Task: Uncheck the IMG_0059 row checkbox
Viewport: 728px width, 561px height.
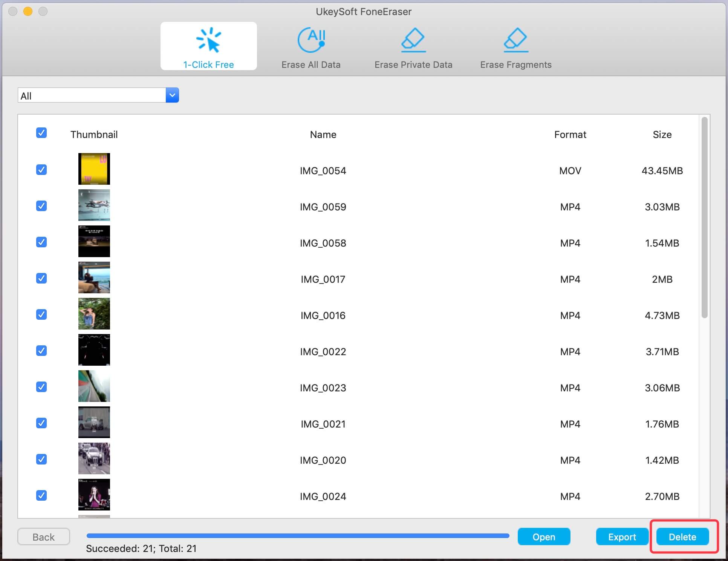Action: [x=41, y=206]
